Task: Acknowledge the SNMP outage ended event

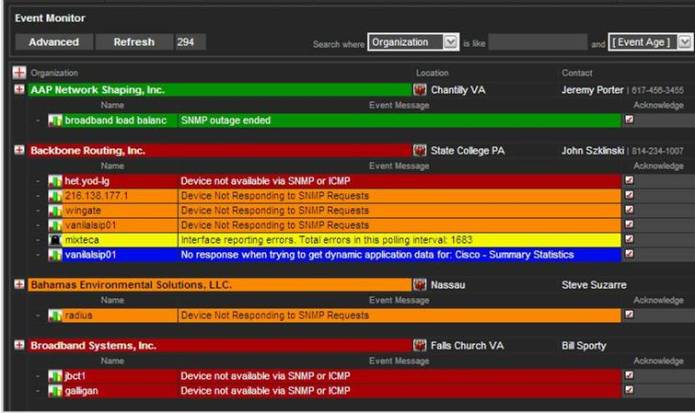Action: [629, 119]
